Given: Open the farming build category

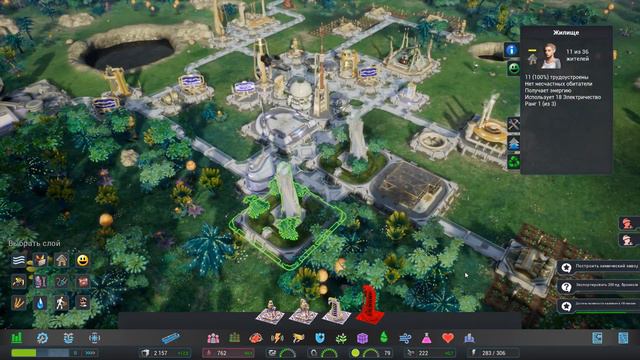Looking at the screenshot, I should tap(234, 338).
